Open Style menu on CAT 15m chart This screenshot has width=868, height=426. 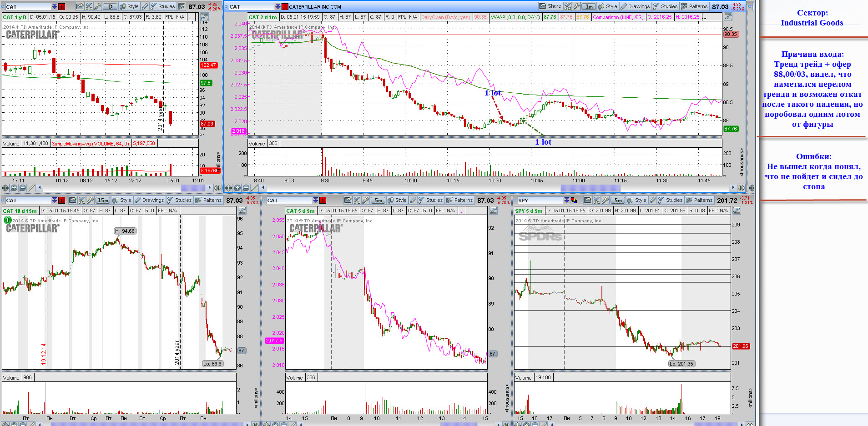(122, 200)
